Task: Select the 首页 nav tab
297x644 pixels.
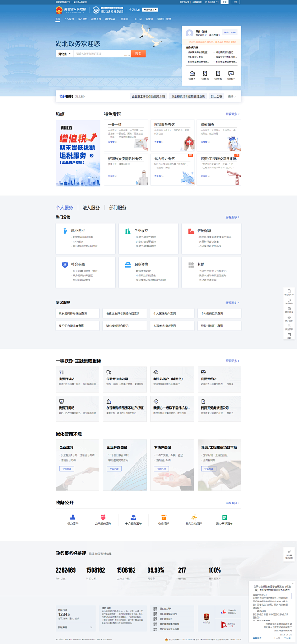Action: click(57, 19)
